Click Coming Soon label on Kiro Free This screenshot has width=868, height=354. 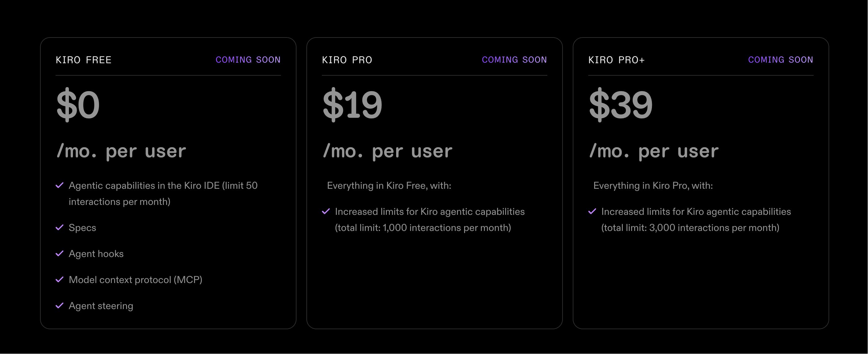(248, 60)
